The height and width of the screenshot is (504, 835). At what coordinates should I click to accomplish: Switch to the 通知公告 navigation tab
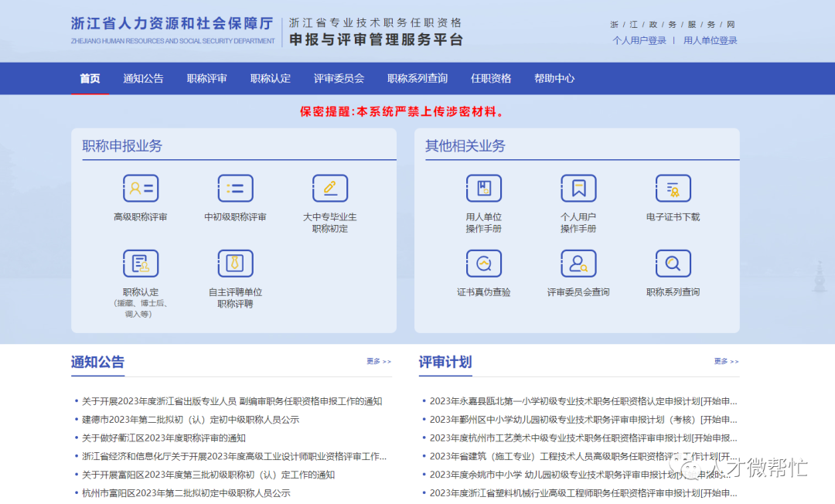(141, 78)
